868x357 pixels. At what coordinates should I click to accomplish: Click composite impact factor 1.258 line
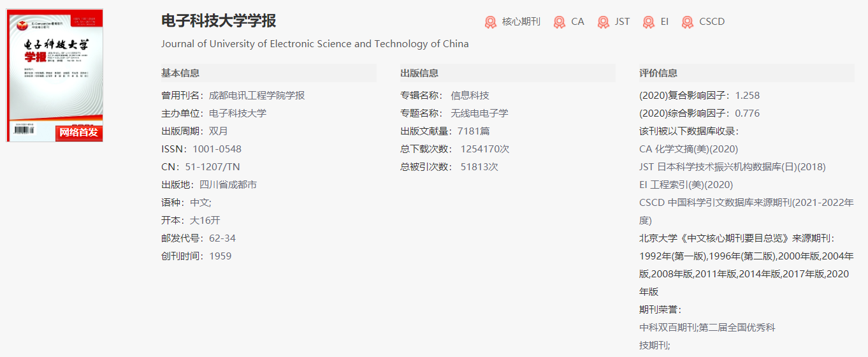pyautogui.click(x=699, y=96)
